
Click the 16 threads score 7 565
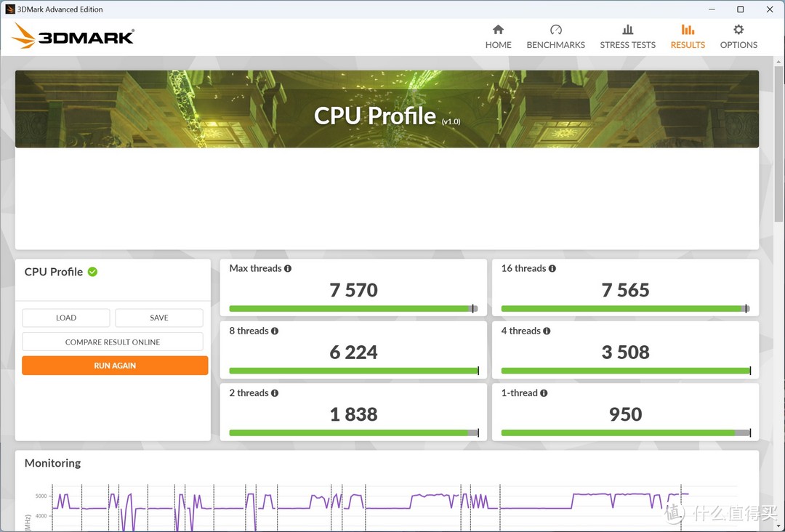(625, 290)
